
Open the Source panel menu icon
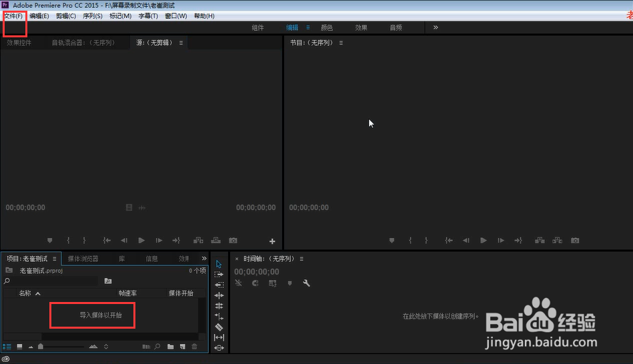pos(181,43)
